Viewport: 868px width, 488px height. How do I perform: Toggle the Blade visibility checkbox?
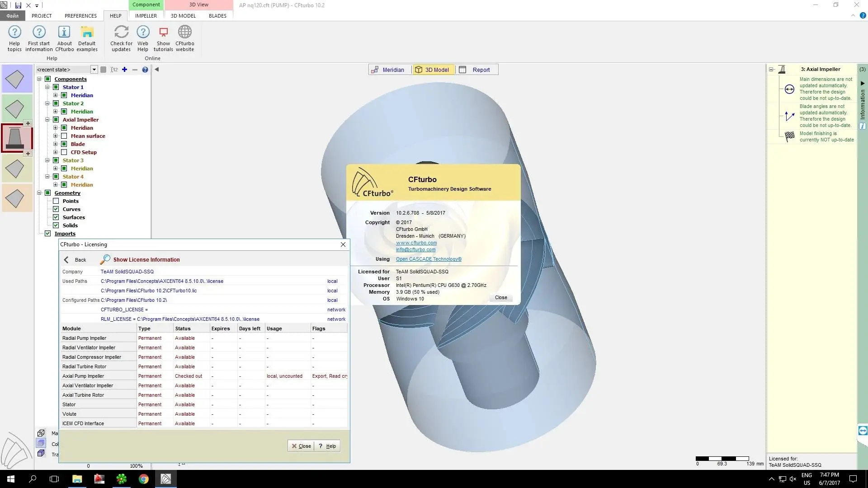pyautogui.click(x=64, y=144)
